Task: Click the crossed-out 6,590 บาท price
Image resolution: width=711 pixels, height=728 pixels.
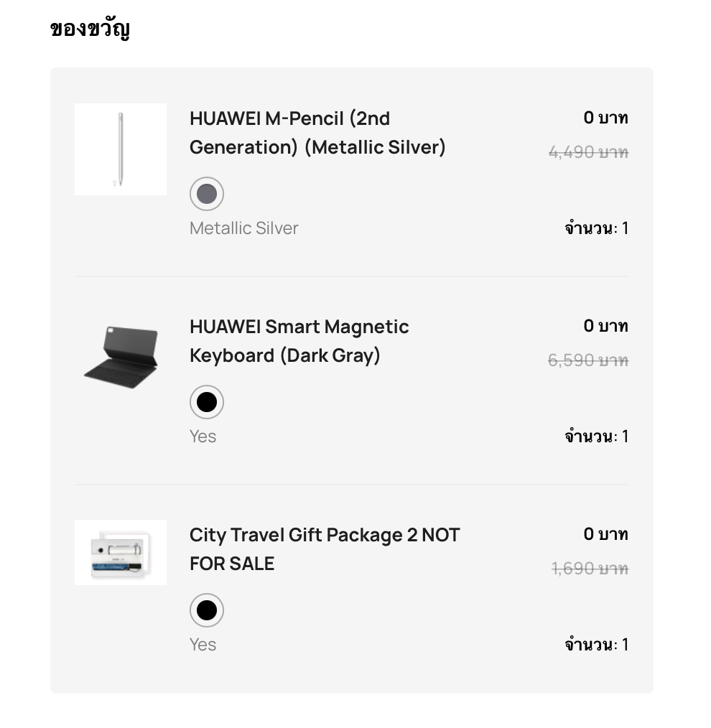Action: pos(588,360)
